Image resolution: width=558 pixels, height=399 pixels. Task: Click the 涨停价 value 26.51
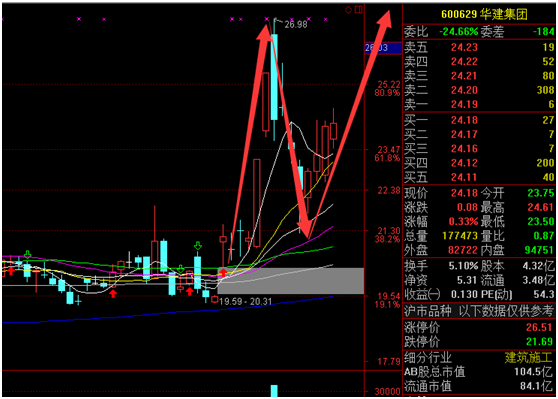[x=540, y=327]
